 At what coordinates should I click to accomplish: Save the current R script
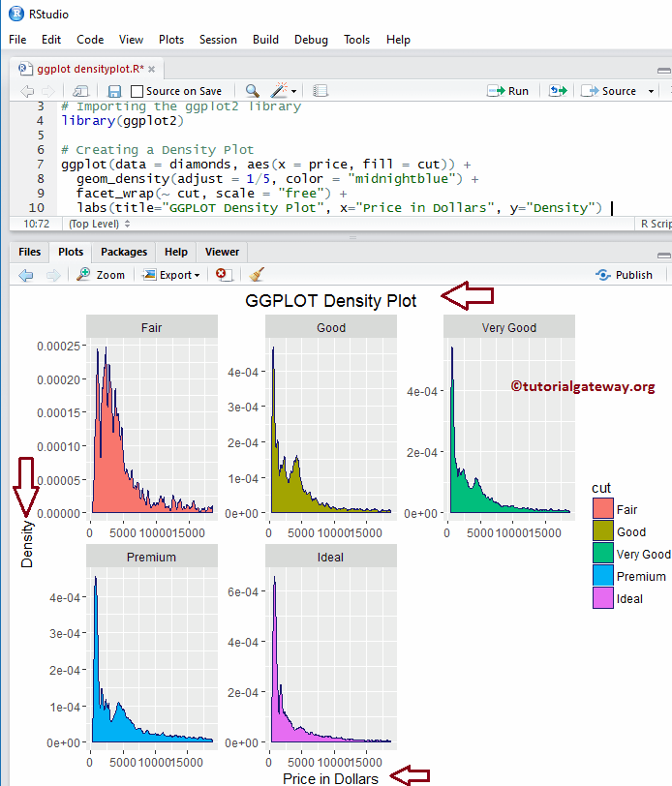(114, 91)
